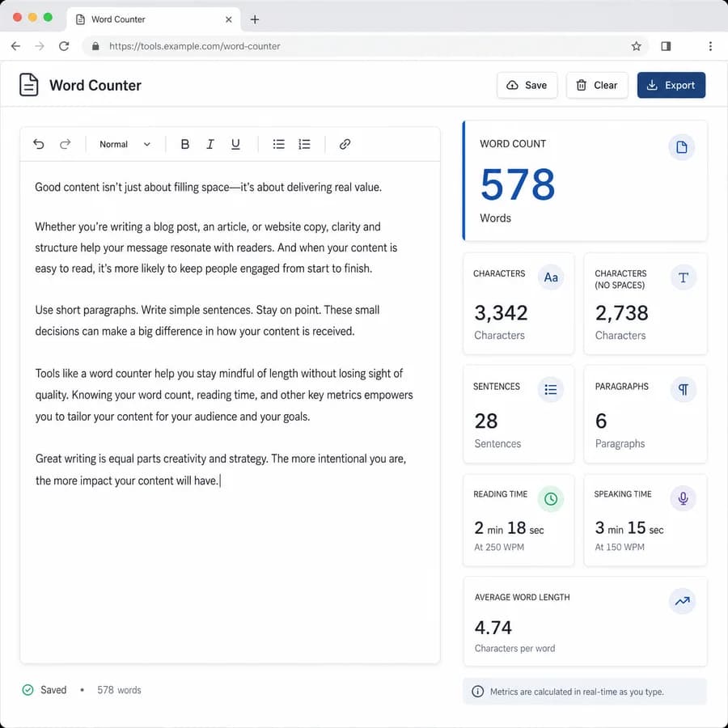The height and width of the screenshot is (728, 728).
Task: Insert a numbered list
Action: [304, 145]
